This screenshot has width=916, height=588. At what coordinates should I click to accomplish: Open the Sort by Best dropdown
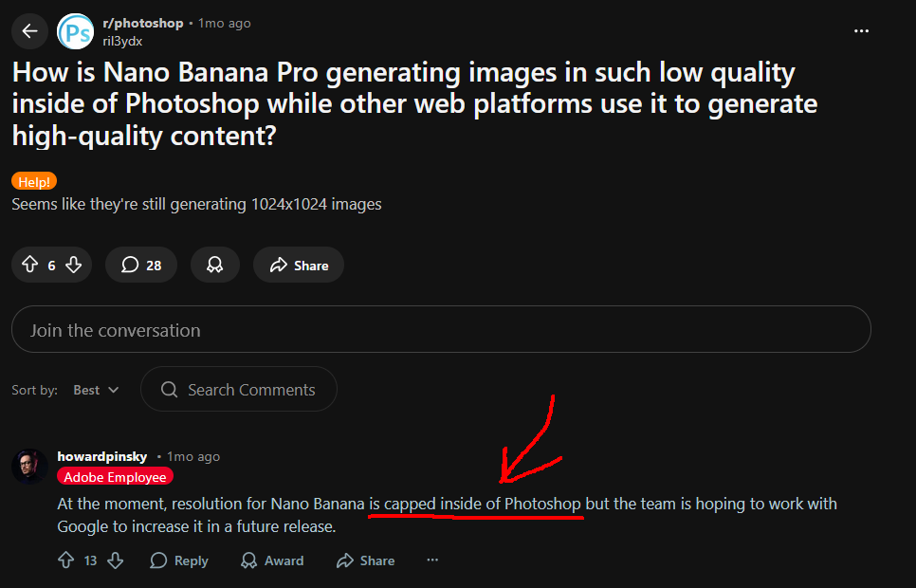(x=95, y=389)
